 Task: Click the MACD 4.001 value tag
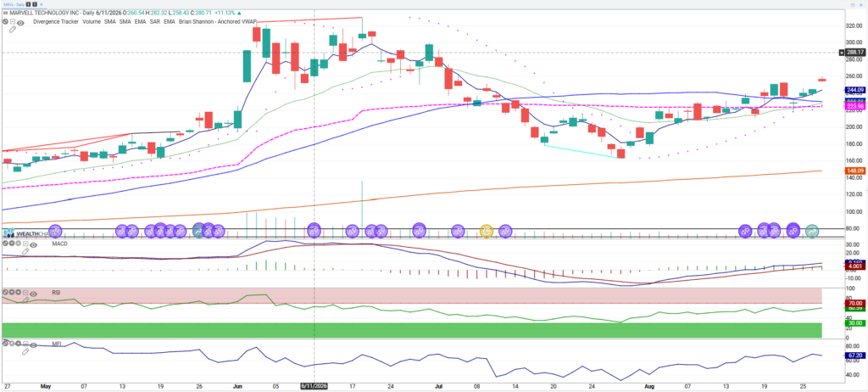point(854,266)
